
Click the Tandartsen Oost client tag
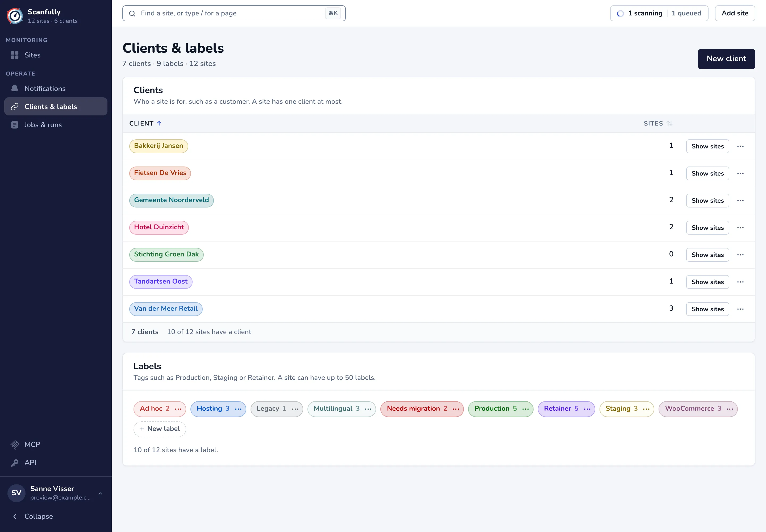[x=161, y=282]
